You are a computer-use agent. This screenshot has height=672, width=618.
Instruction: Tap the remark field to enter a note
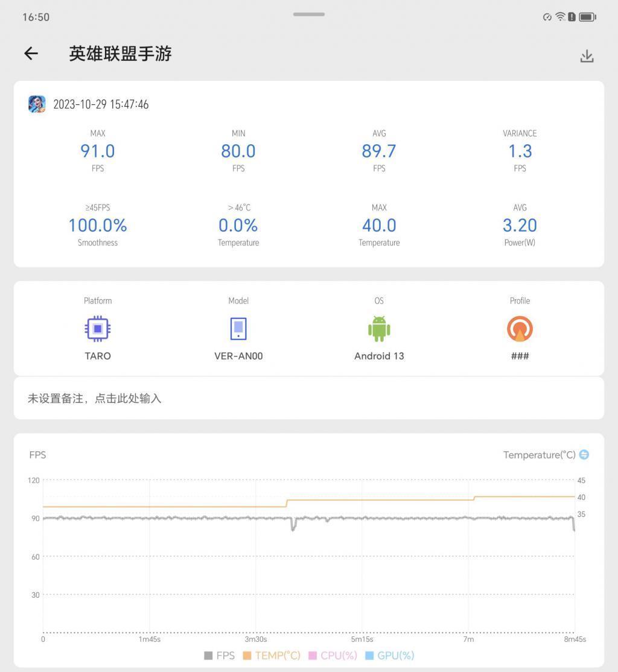click(309, 399)
